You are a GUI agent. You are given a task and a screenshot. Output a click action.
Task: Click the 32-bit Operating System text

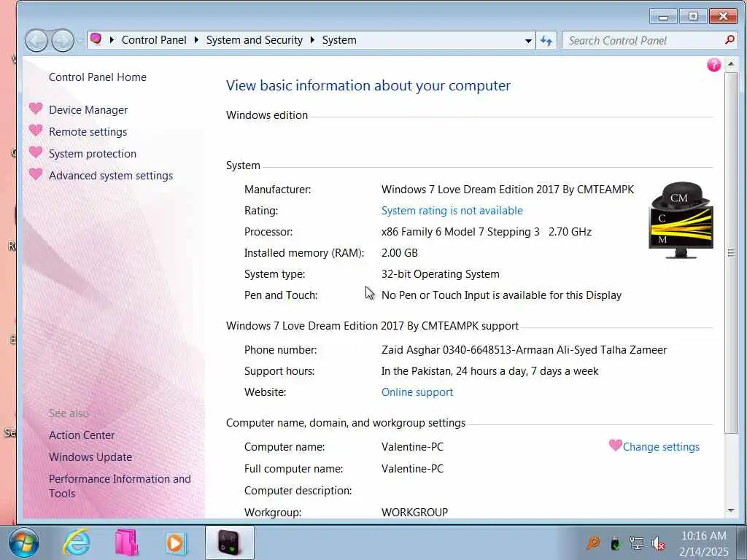coord(440,274)
